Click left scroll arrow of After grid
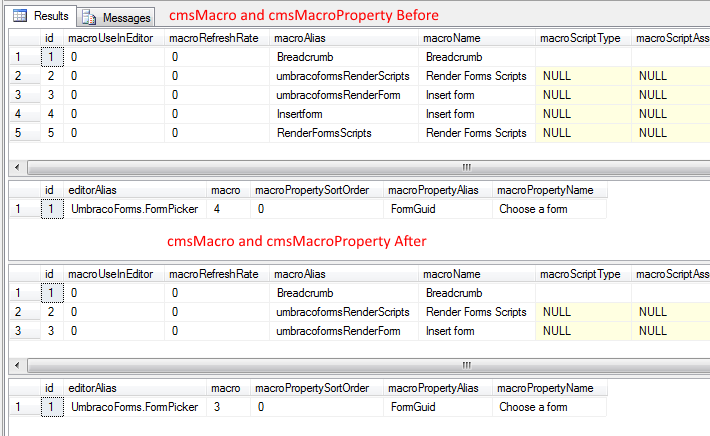 (x=17, y=365)
